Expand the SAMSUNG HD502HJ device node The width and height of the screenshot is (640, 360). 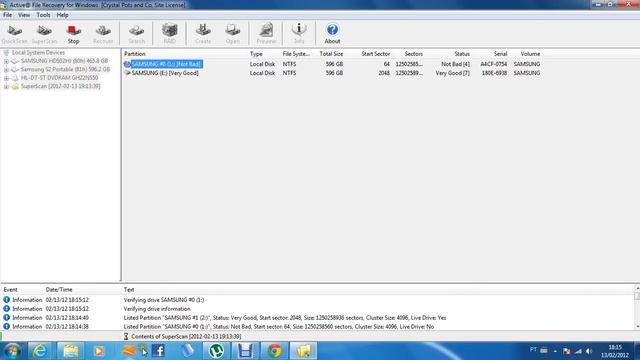[6, 61]
